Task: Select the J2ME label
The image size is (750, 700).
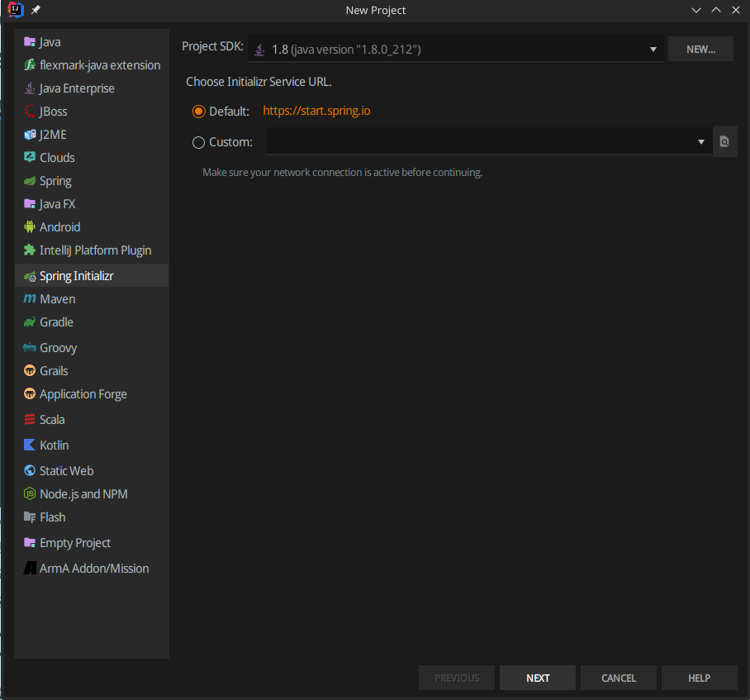Action: (x=53, y=135)
